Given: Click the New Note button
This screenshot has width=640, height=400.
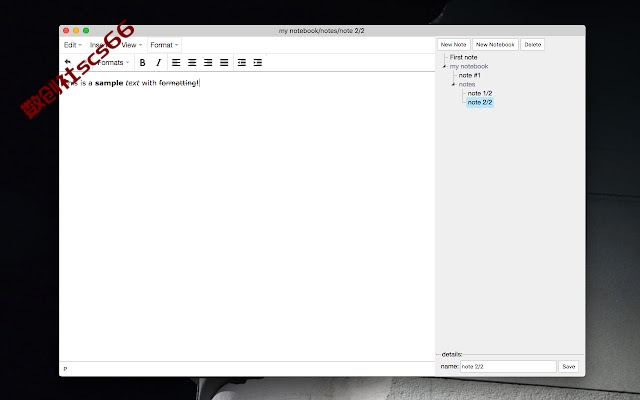Looking at the screenshot, I should [453, 44].
